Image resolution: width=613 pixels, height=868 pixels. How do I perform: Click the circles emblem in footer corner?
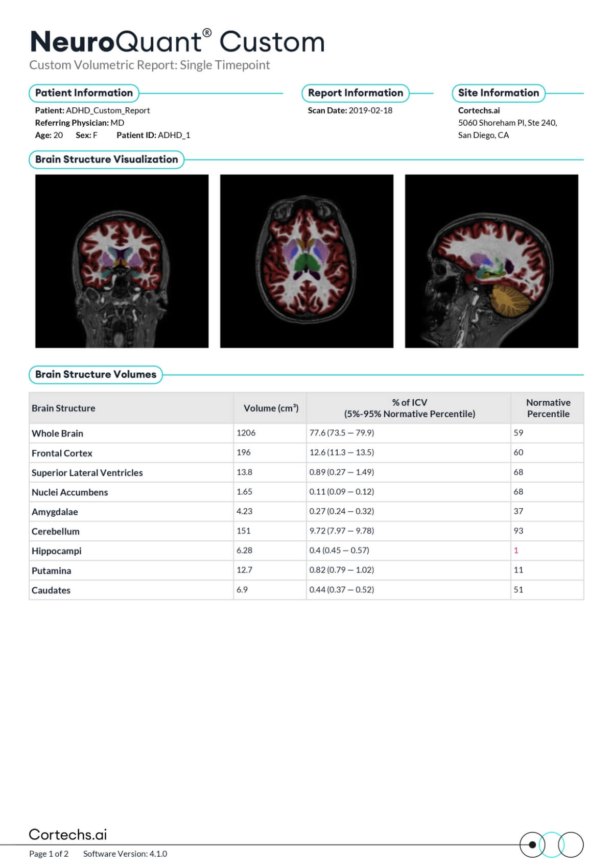pos(552,844)
